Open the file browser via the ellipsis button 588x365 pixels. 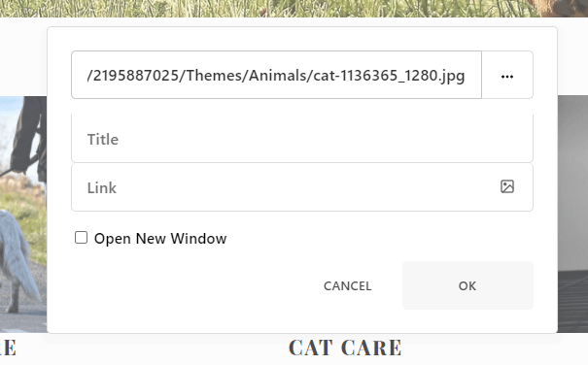coord(507,75)
